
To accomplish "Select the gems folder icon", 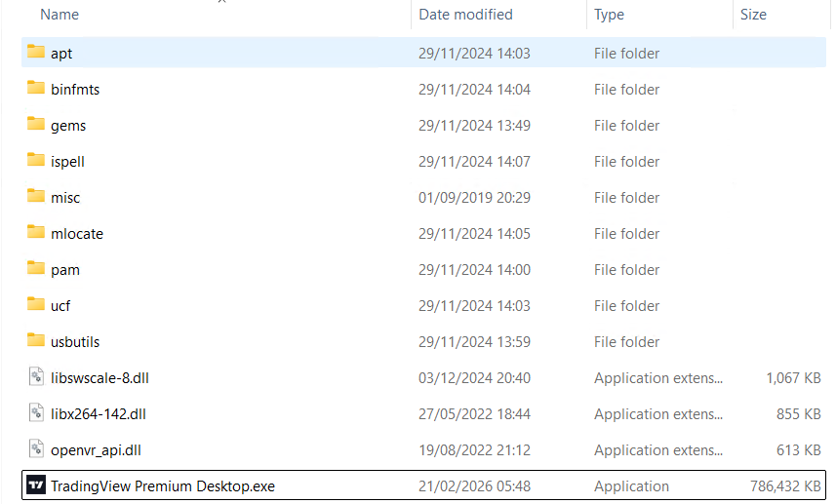I will point(36,124).
